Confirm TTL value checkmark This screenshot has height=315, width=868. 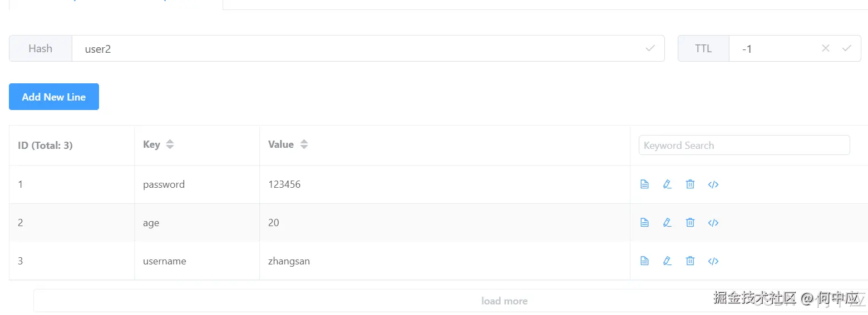click(847, 48)
